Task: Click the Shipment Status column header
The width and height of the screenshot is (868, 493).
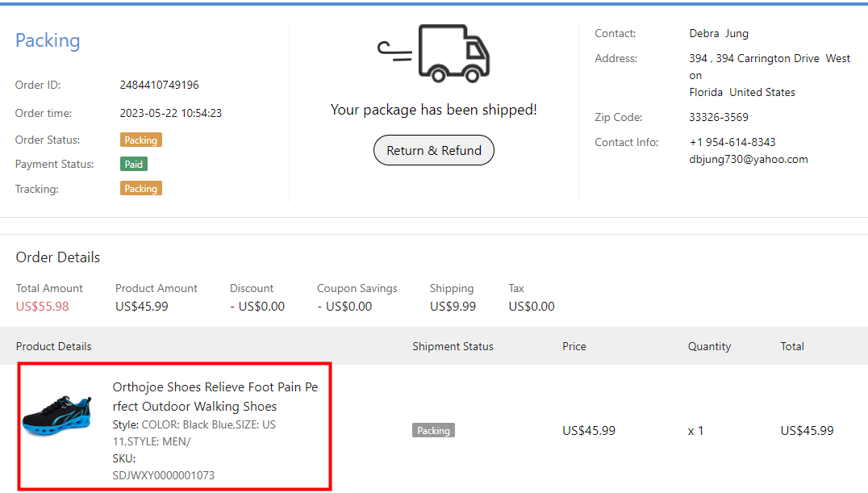Action: click(453, 346)
